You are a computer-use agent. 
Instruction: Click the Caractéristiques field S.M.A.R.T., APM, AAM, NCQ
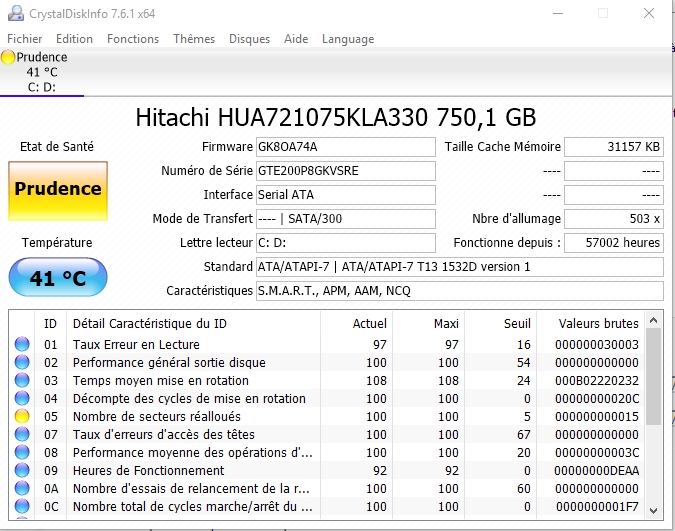click(460, 291)
